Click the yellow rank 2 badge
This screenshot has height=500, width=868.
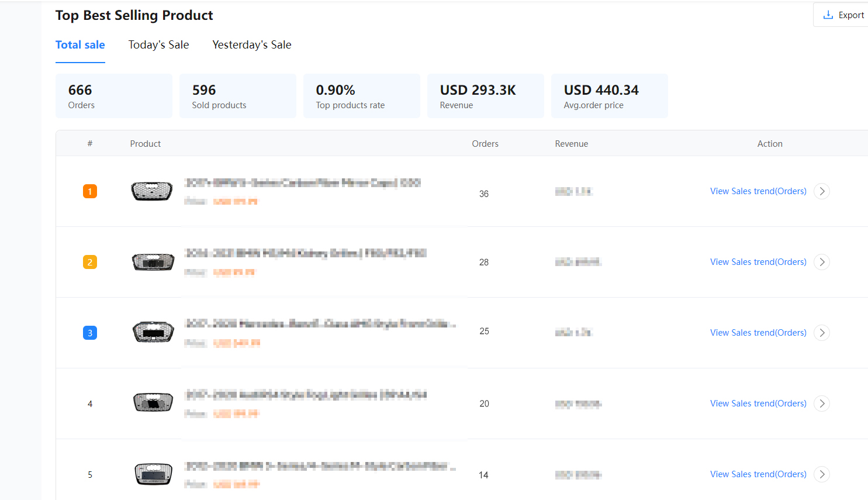click(x=90, y=262)
